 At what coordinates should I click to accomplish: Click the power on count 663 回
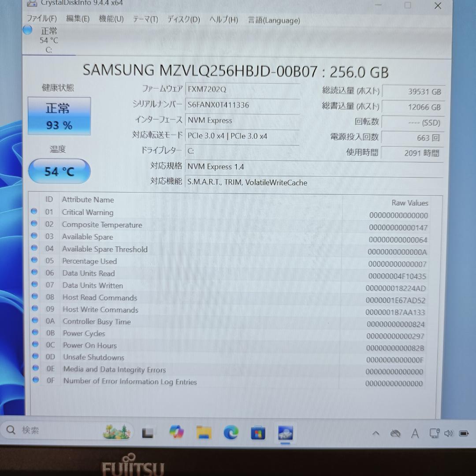[413, 138]
